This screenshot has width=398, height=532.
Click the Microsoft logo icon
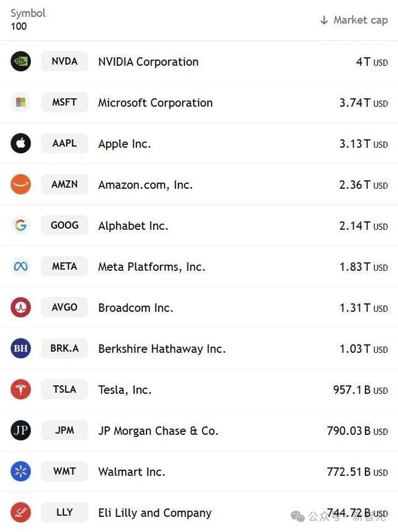point(21,103)
